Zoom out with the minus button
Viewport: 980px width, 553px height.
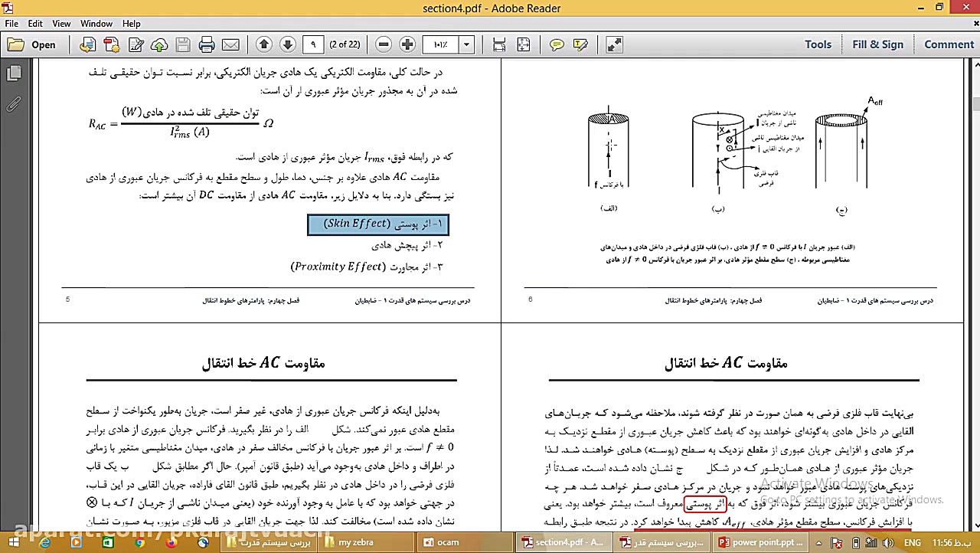point(384,44)
